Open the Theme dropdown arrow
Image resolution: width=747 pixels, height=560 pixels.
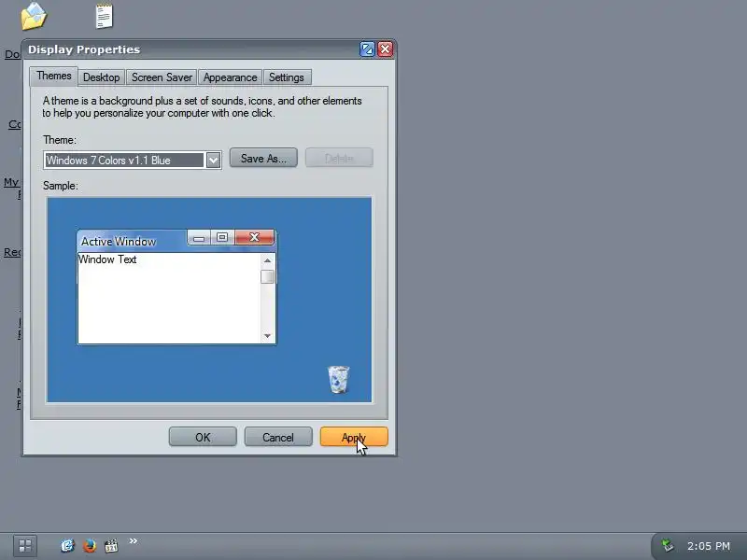pos(213,160)
